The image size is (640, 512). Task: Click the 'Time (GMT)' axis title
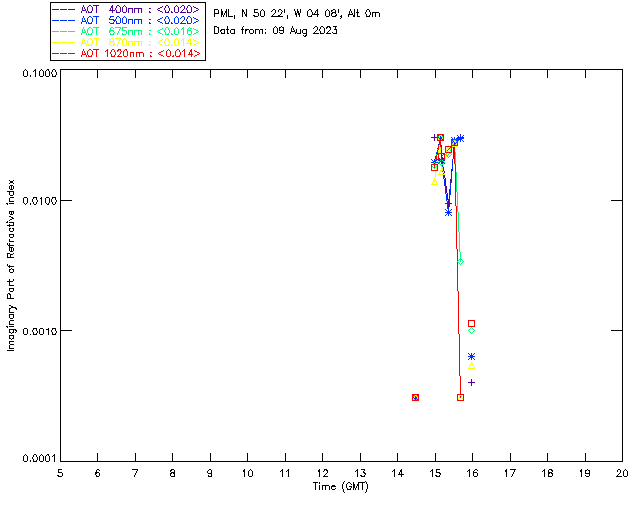(x=341, y=487)
